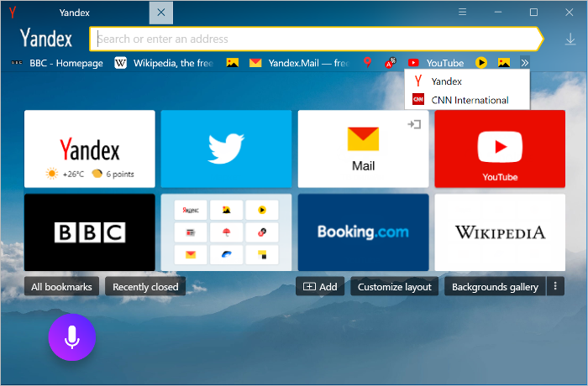
Task: Open the Yandex.Mail bookmark
Action: coord(299,63)
